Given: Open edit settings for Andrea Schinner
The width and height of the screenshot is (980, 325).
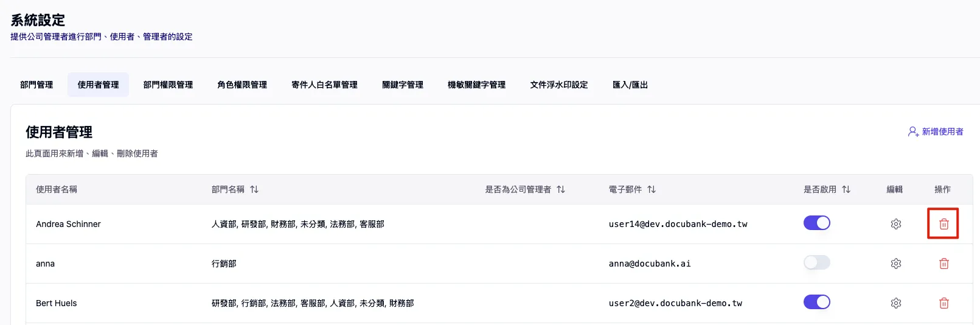Looking at the screenshot, I should pos(895,224).
